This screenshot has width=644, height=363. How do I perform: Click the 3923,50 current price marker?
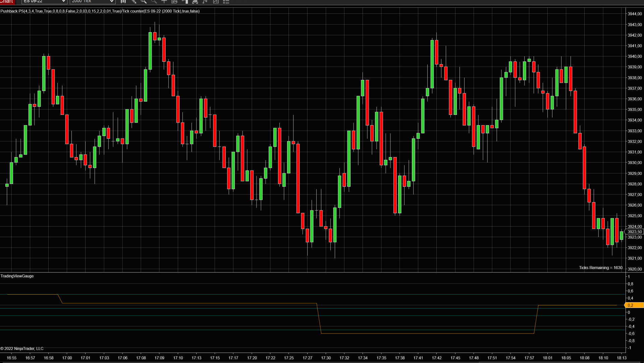pos(634,232)
